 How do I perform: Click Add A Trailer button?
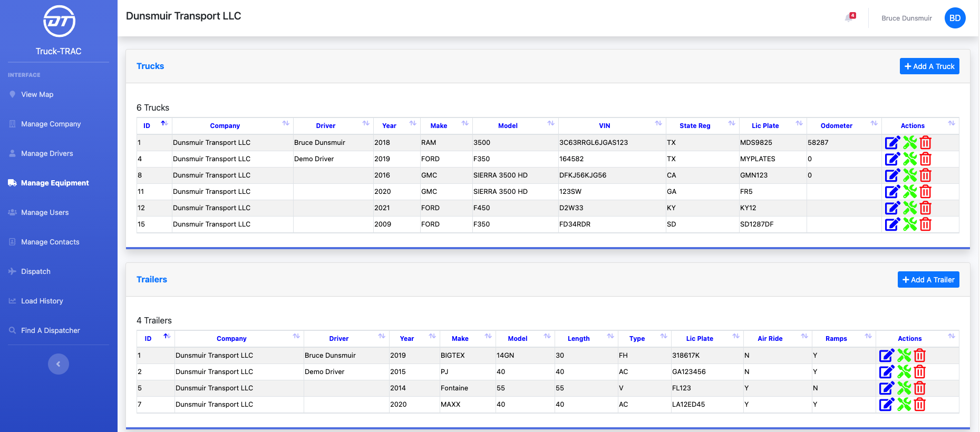click(x=928, y=280)
